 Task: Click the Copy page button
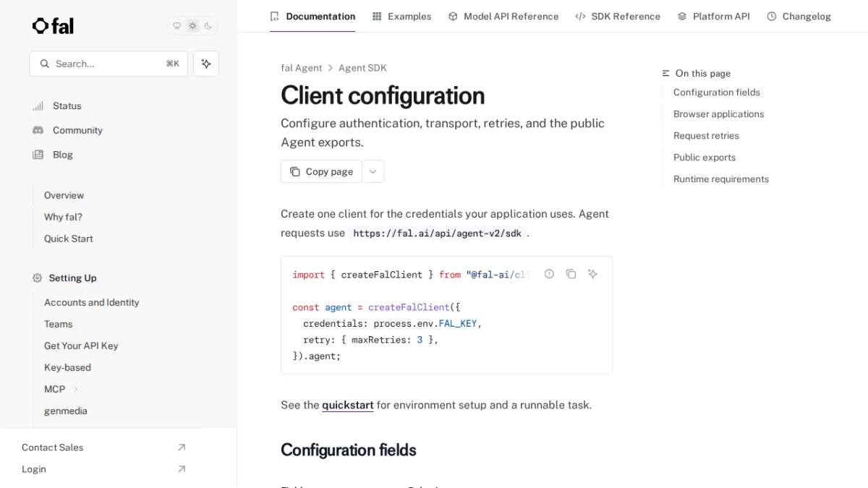pos(321,171)
